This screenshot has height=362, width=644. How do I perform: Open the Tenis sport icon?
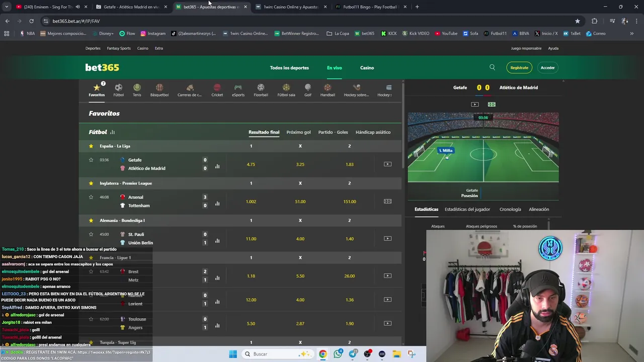tap(137, 90)
